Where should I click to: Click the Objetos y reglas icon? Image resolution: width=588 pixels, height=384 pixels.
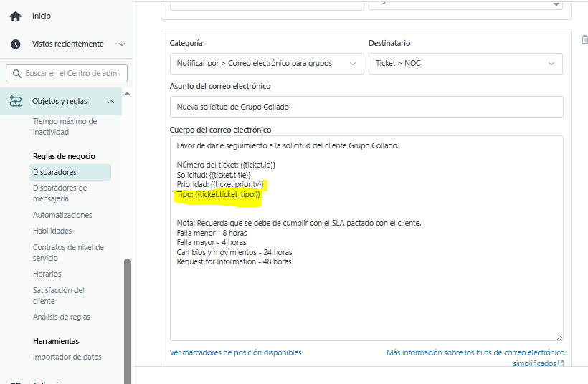[x=15, y=102]
